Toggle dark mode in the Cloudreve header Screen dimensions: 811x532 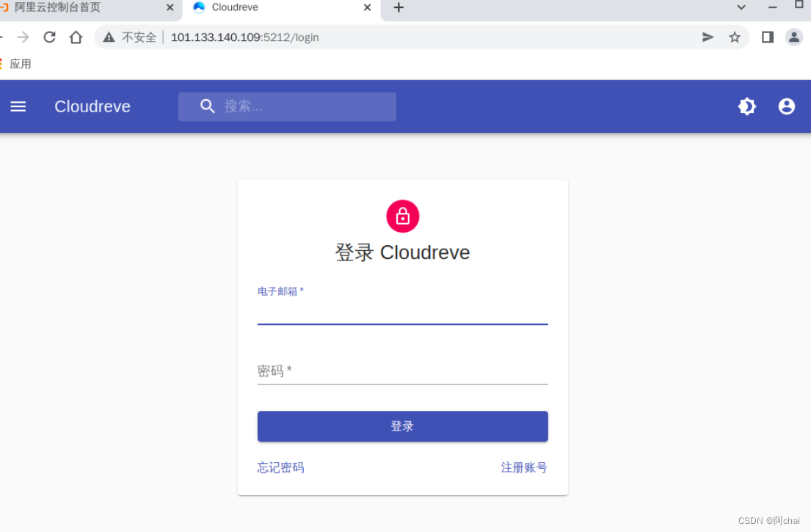click(x=747, y=106)
